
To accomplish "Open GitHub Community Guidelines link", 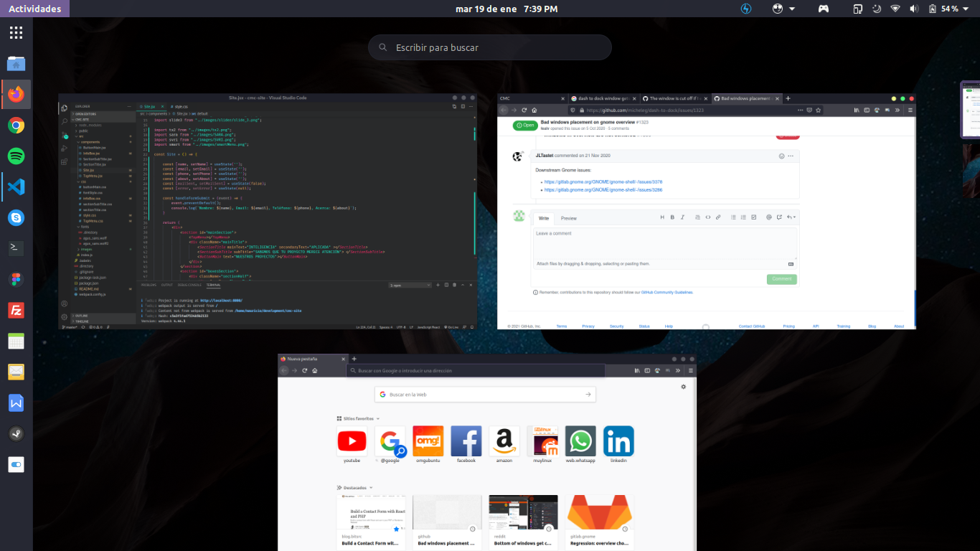I will [666, 292].
